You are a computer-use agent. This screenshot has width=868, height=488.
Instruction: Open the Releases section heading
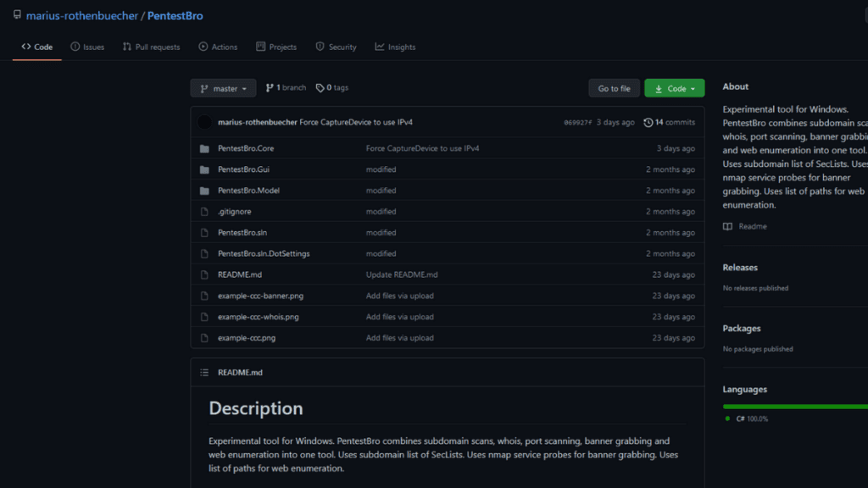[x=740, y=267]
